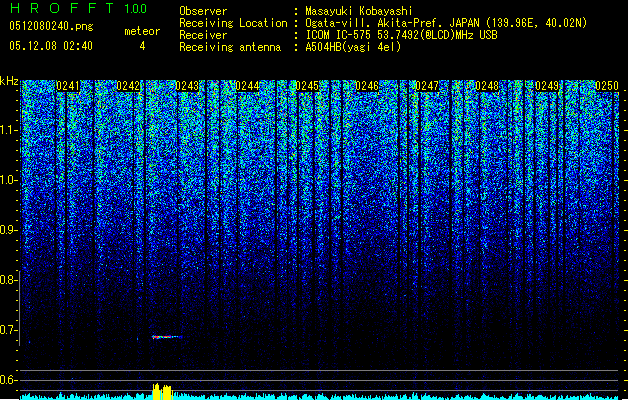
Task: Click the 'meteor' count label
Action: point(142,31)
